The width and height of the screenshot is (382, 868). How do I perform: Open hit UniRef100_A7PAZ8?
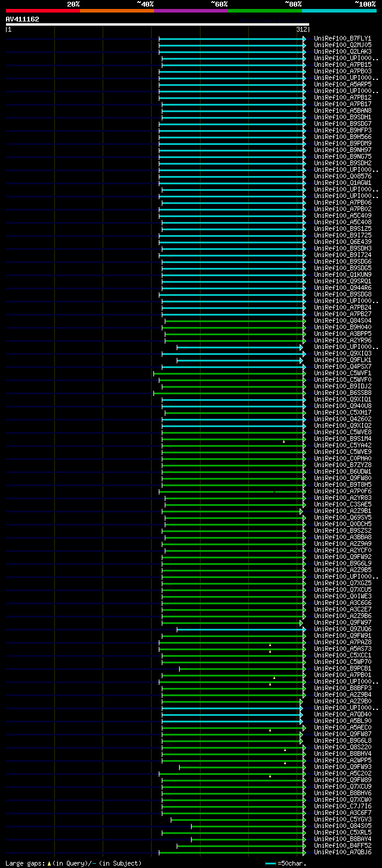coord(343,642)
